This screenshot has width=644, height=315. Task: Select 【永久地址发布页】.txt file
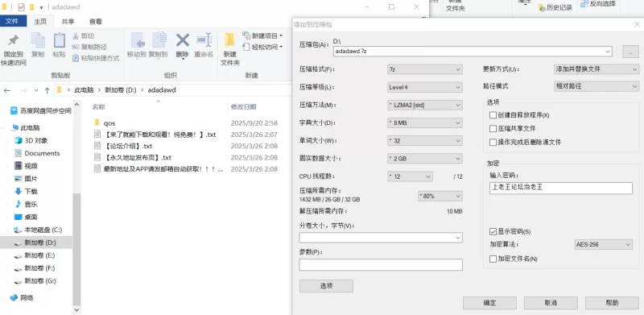pos(138,158)
